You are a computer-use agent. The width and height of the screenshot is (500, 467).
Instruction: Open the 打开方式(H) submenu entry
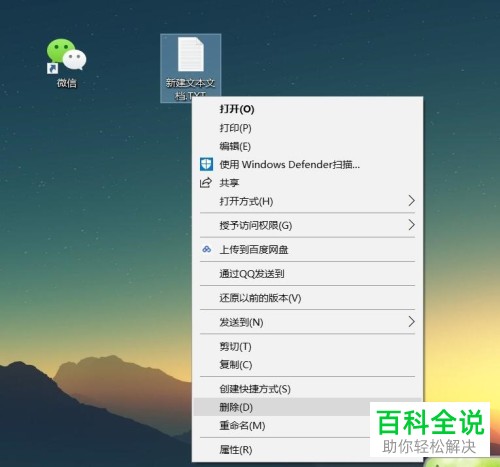tap(307, 201)
